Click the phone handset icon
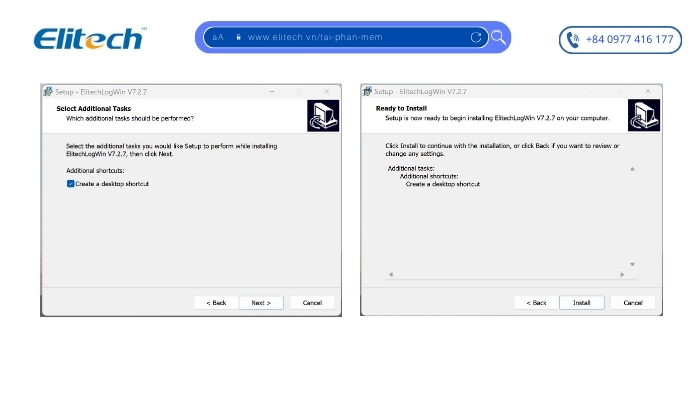Viewport: 700px width, 400px height. (x=572, y=40)
